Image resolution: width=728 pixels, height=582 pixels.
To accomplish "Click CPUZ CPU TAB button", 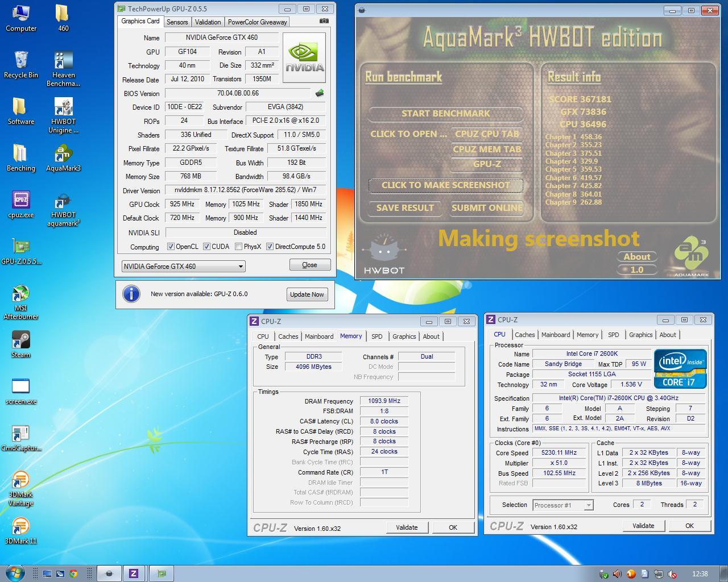I will click(487, 134).
